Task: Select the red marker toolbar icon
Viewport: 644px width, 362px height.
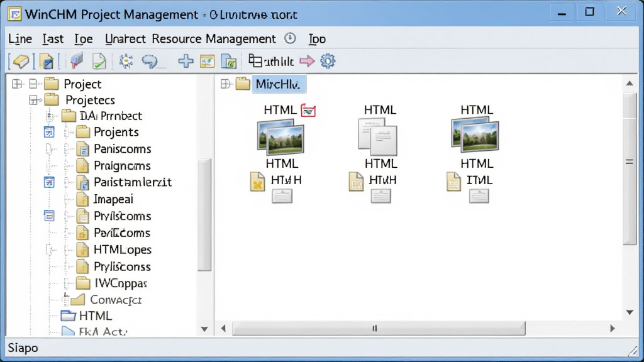Action: (x=77, y=61)
